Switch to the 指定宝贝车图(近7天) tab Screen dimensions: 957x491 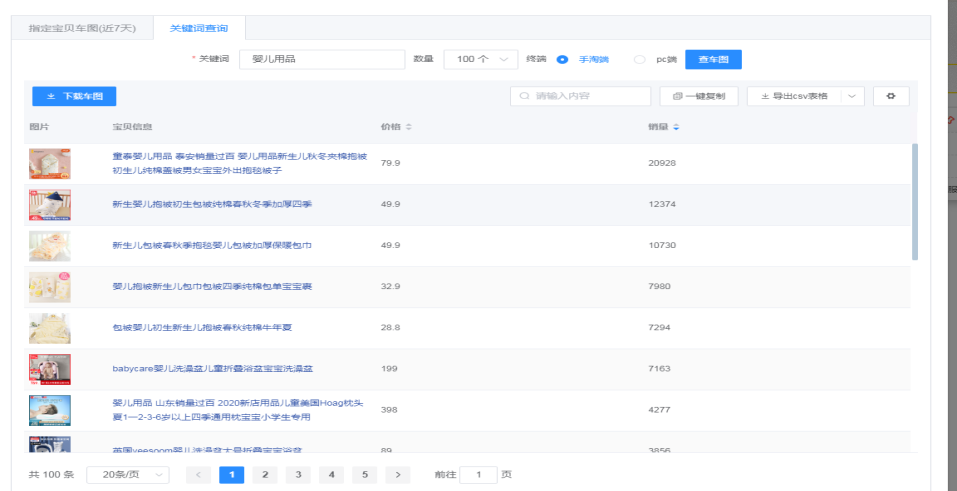click(x=82, y=28)
